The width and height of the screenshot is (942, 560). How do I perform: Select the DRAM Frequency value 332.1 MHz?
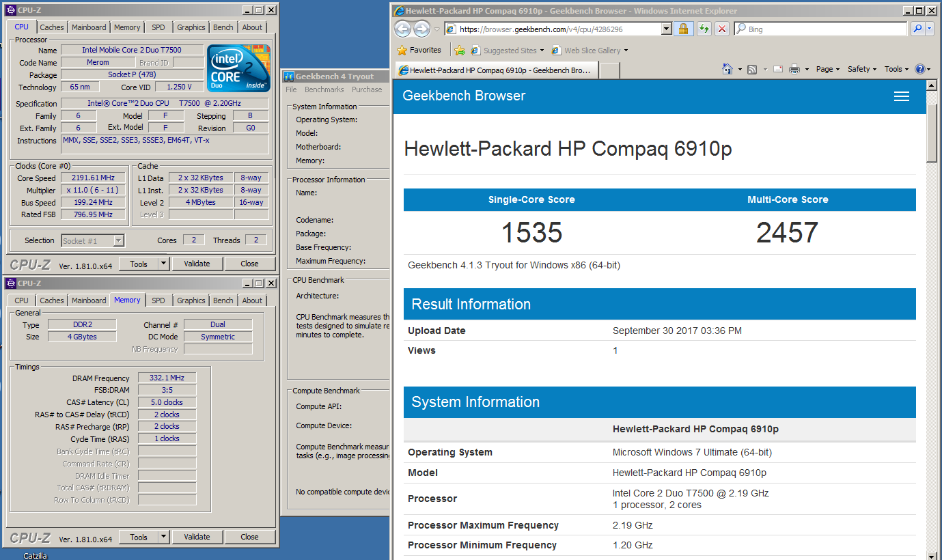[x=167, y=378]
